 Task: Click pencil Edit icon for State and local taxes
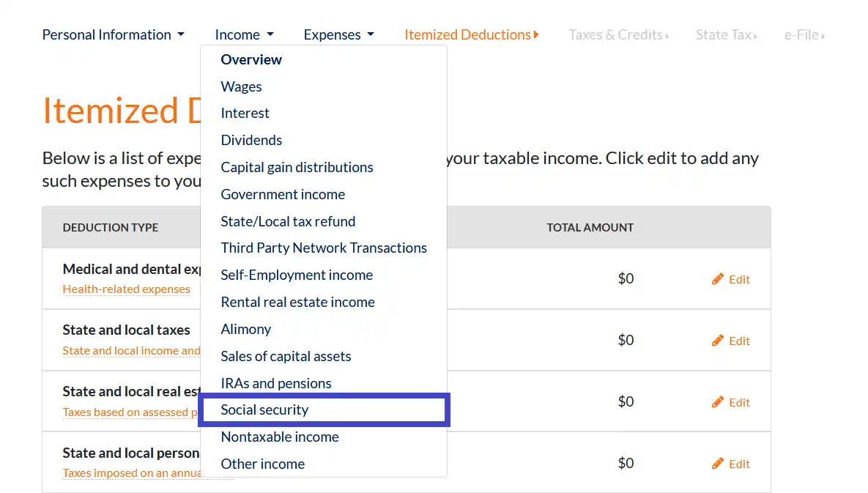tap(718, 341)
